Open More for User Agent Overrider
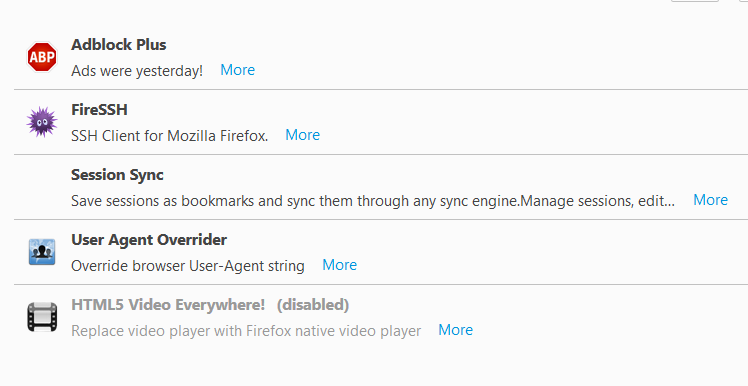Viewport: 748px width, 386px height. tap(340, 265)
